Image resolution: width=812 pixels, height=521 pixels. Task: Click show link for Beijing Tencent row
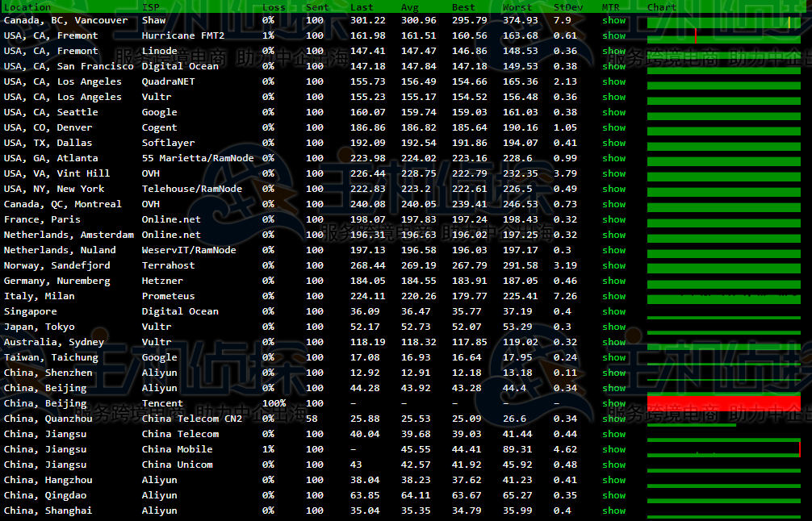[x=613, y=403]
